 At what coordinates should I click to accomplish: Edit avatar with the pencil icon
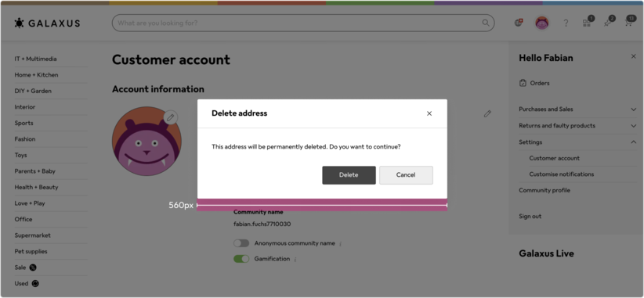pyautogui.click(x=171, y=117)
